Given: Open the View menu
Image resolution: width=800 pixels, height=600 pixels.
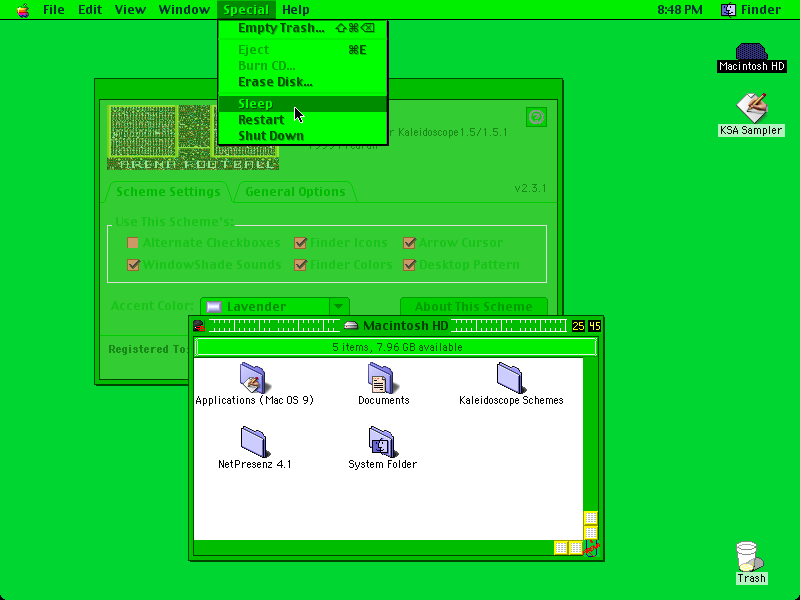Looking at the screenshot, I should pos(130,10).
